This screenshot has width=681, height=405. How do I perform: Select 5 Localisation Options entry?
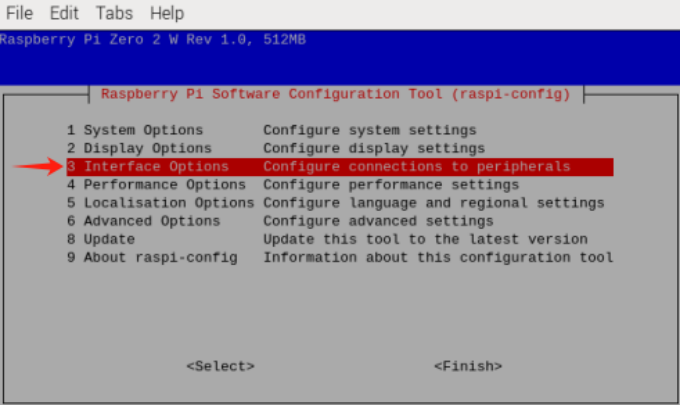(160, 203)
